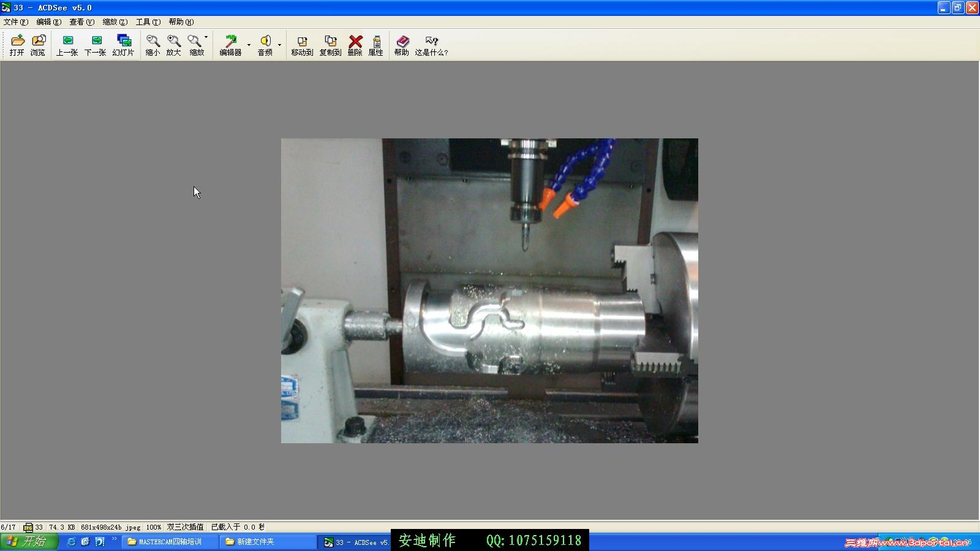
Task: Open the Tools (工具) menu
Action: tap(148, 22)
